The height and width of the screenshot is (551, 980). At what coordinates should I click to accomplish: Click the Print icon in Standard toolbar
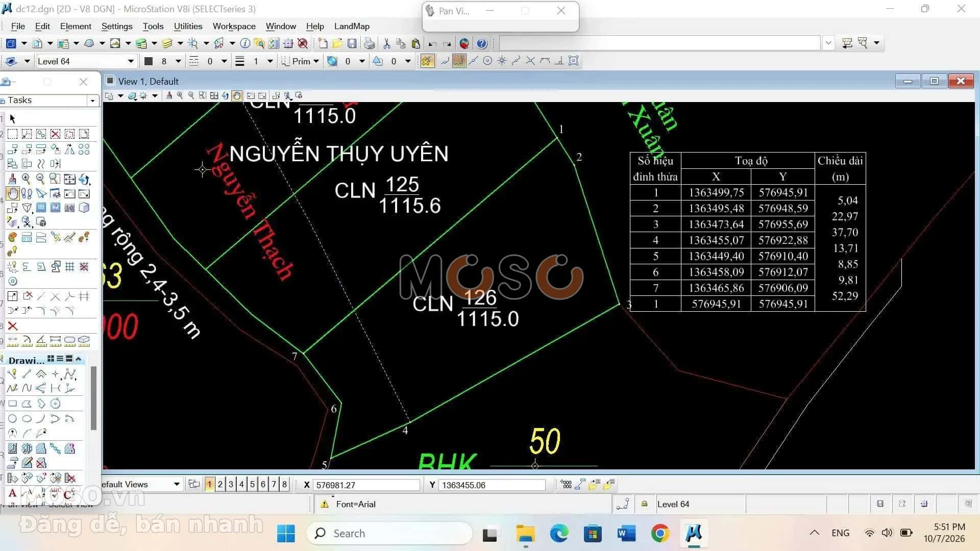click(369, 43)
